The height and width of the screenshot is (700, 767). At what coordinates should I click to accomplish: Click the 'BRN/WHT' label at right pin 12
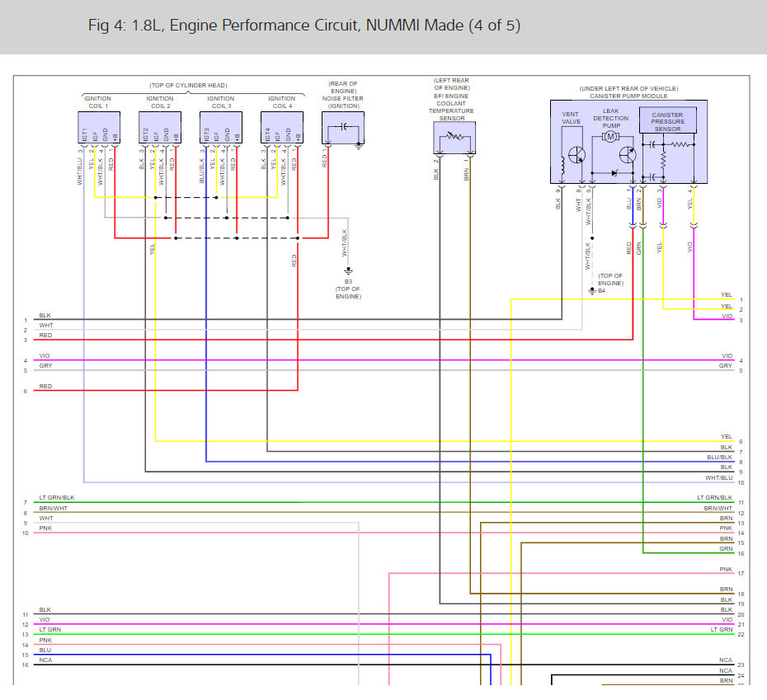(718, 508)
